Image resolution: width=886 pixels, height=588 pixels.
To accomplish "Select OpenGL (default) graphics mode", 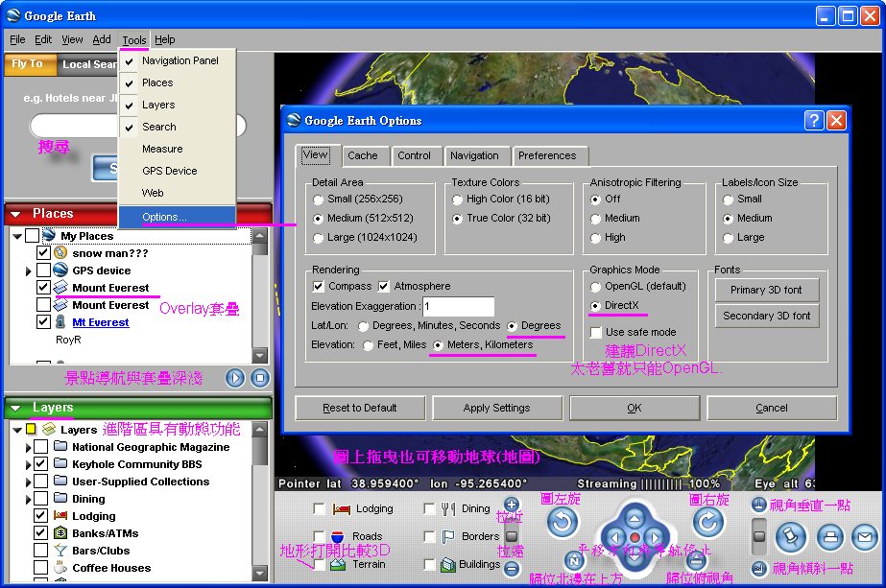I will coord(595,287).
